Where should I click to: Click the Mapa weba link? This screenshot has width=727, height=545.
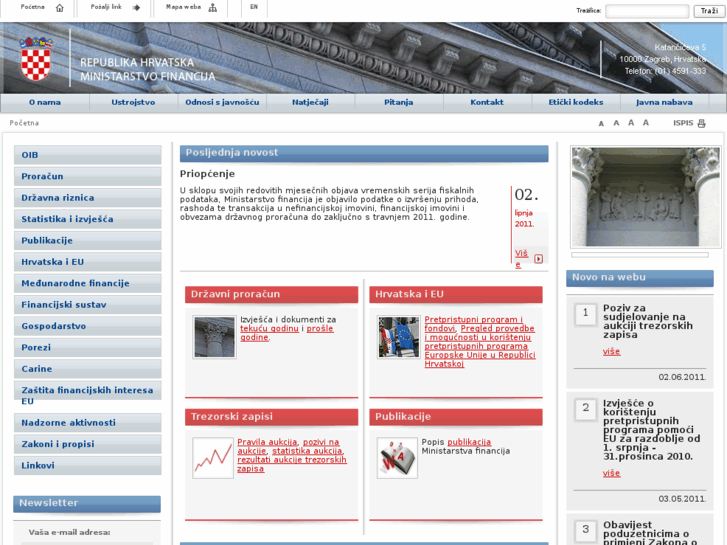(184, 7)
